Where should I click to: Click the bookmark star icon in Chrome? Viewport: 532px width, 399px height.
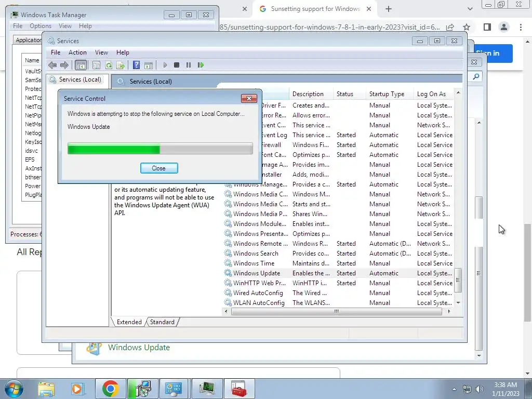point(467,27)
